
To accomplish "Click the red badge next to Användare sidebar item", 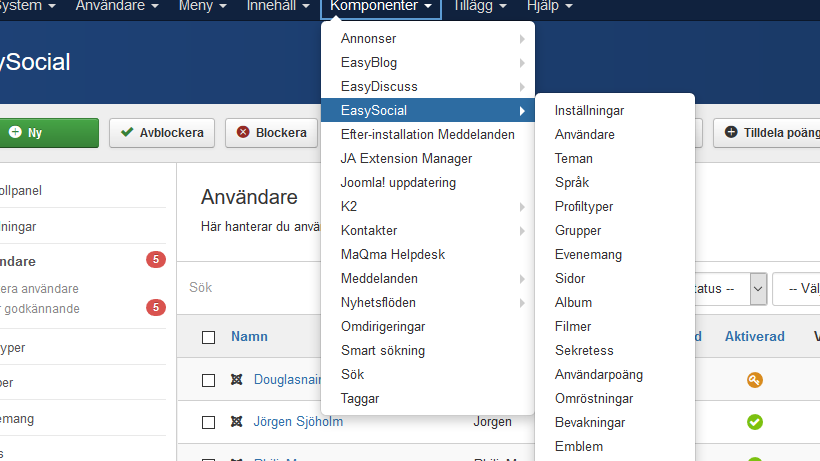I will (156, 261).
